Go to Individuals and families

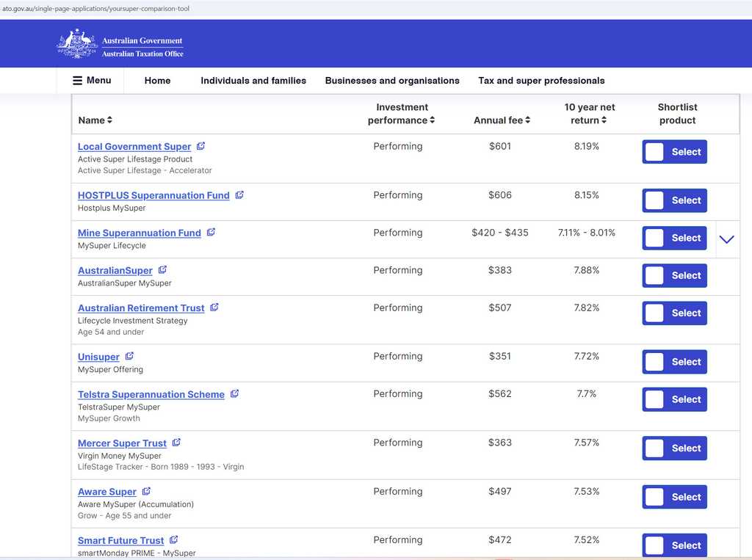tap(253, 81)
